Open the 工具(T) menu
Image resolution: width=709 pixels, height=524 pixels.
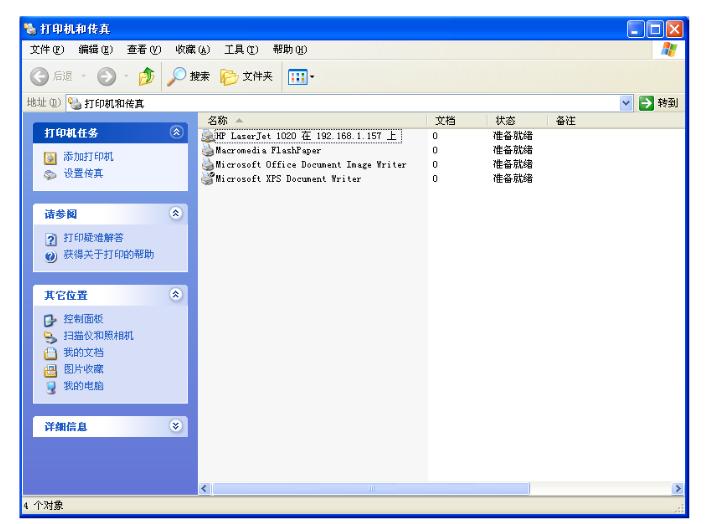(241, 49)
